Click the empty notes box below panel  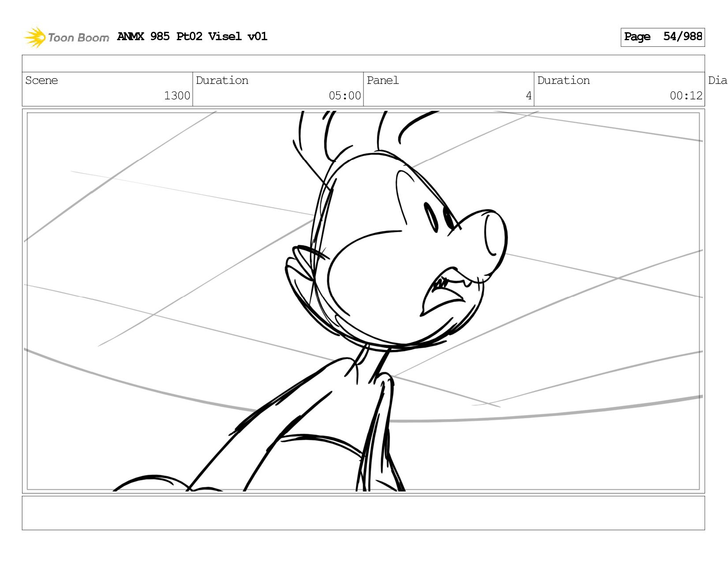[363, 513]
